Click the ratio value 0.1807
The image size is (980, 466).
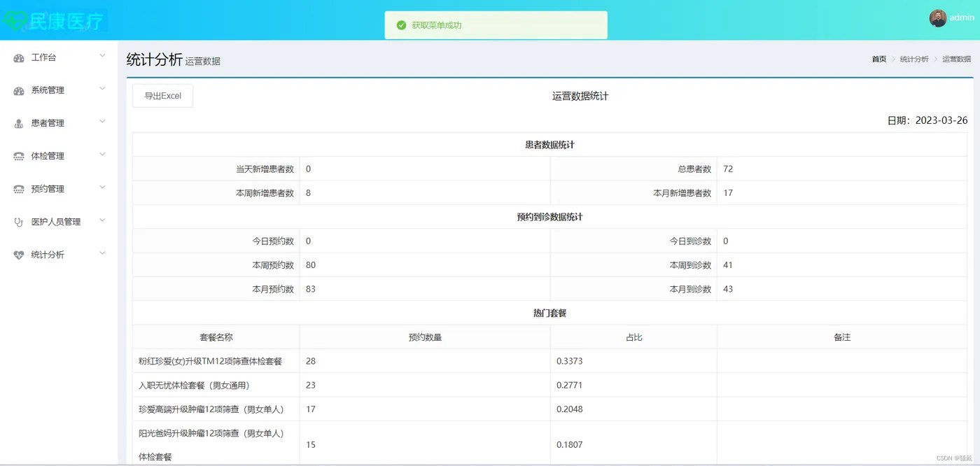pyautogui.click(x=569, y=445)
